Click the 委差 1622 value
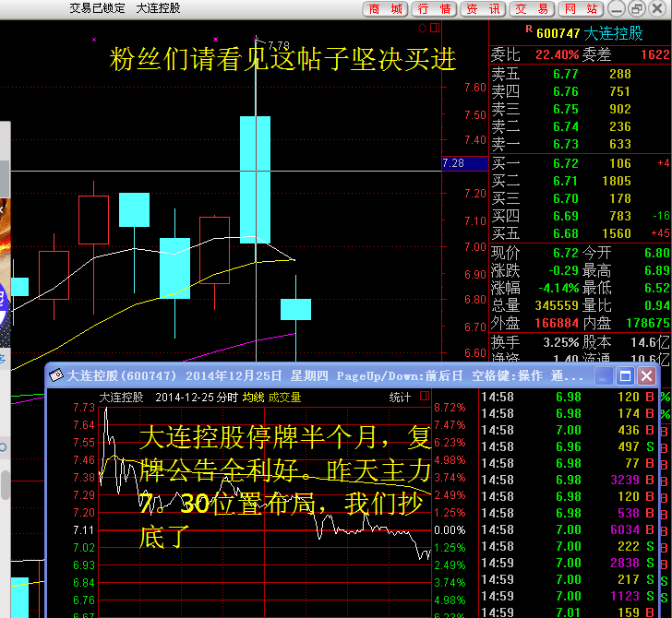This screenshot has width=672, height=618. click(x=654, y=54)
